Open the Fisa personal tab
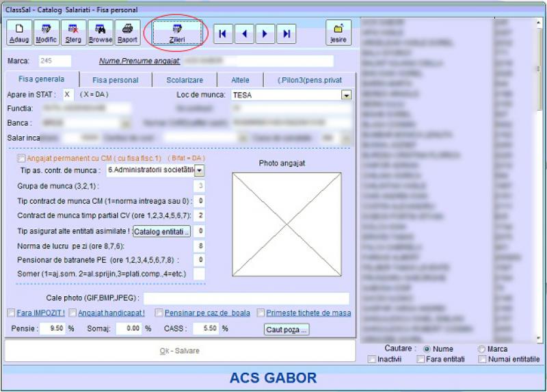The image size is (547, 392). click(x=115, y=80)
